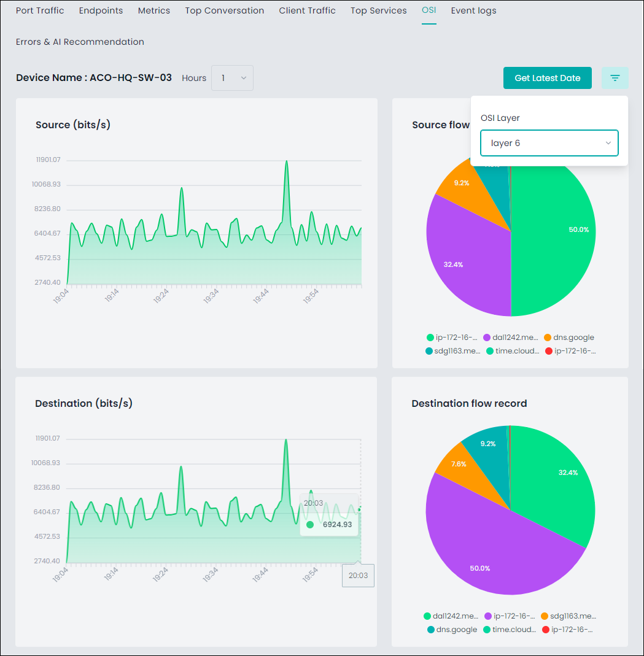Viewport: 644px width, 656px height.
Task: Toggle dal1242.me legend in Source flow chart
Action: point(511,338)
